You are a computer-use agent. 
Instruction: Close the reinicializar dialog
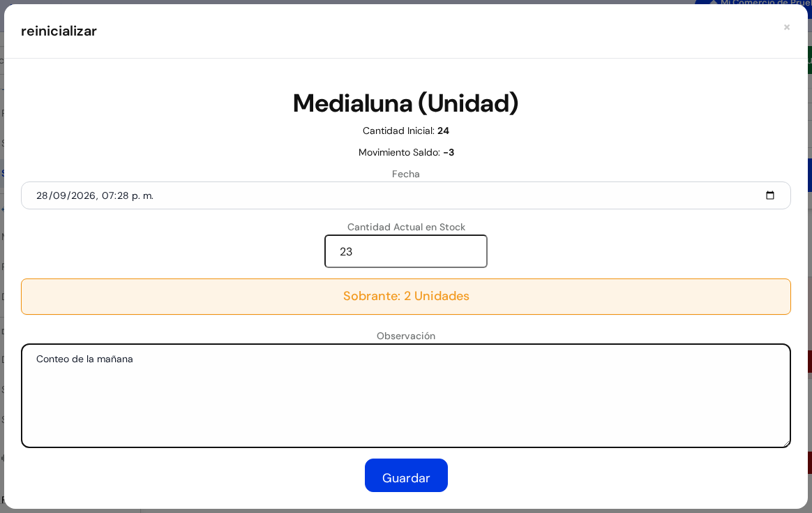click(x=787, y=27)
